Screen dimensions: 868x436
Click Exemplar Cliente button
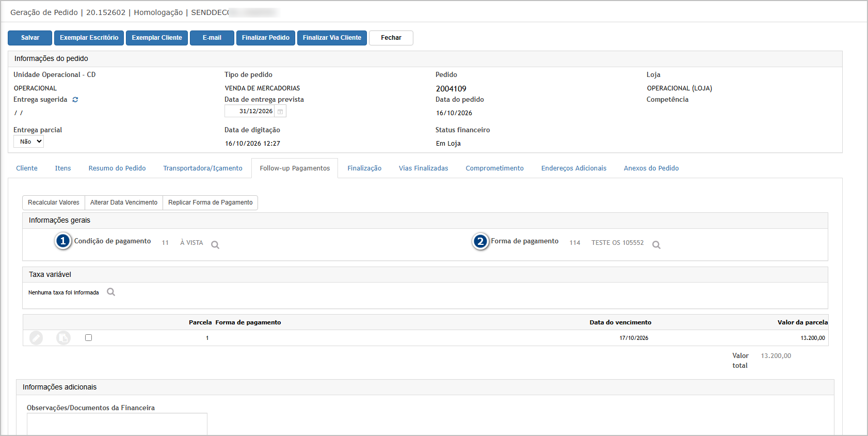(157, 38)
